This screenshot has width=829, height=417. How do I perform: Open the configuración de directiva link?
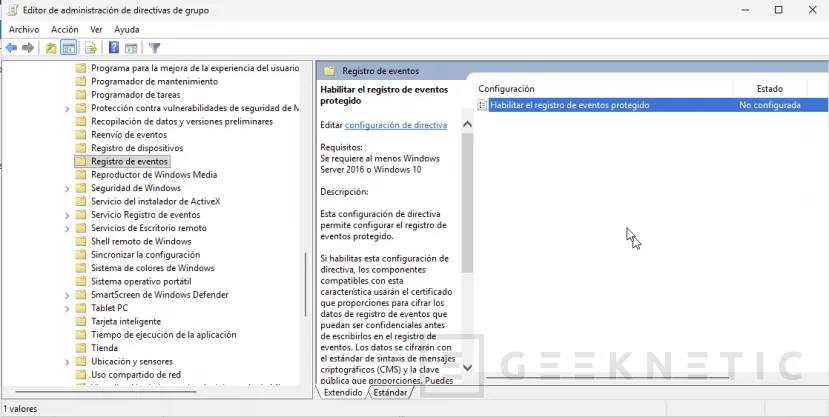396,125
